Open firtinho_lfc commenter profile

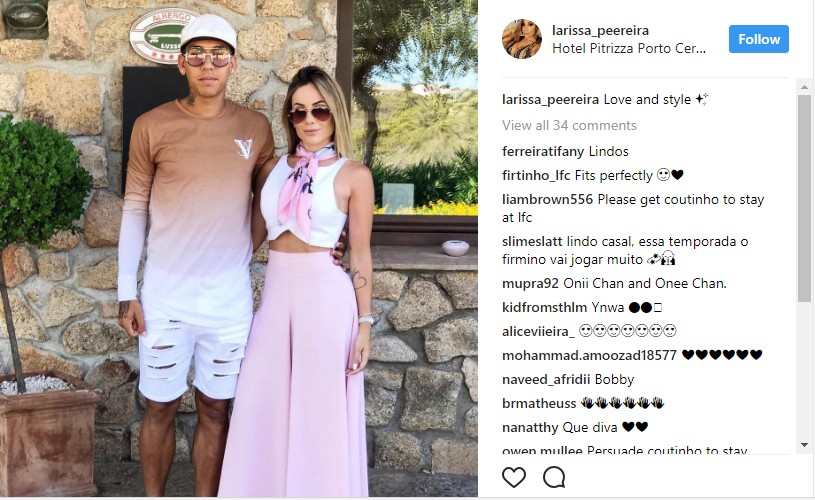[x=536, y=175]
